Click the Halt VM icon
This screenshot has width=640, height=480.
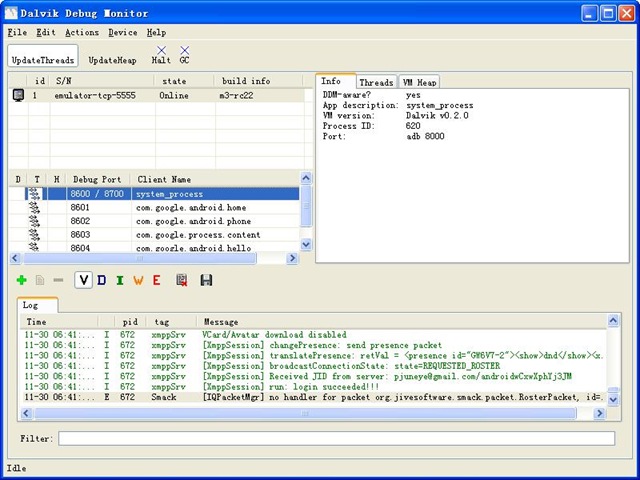[162, 50]
